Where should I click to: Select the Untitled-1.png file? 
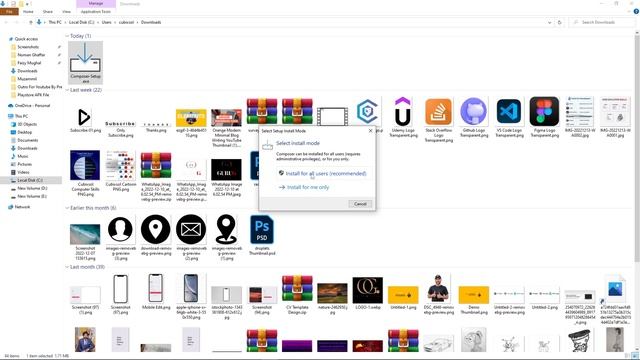click(x=403, y=298)
